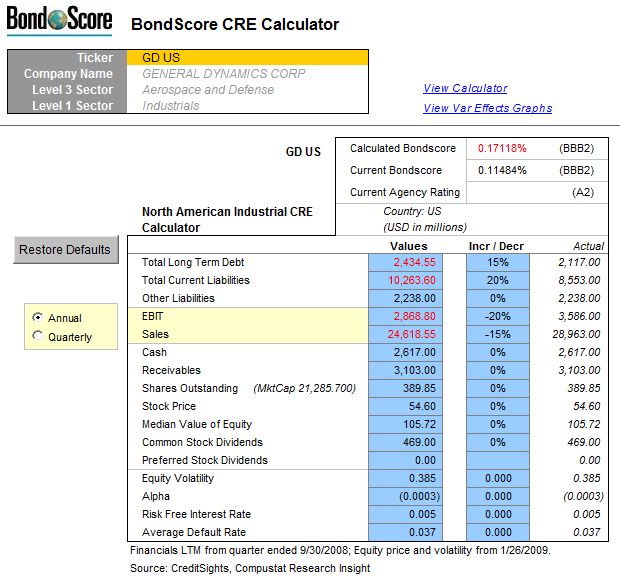Click the MktCap 21,285.700 note

(x=304, y=388)
